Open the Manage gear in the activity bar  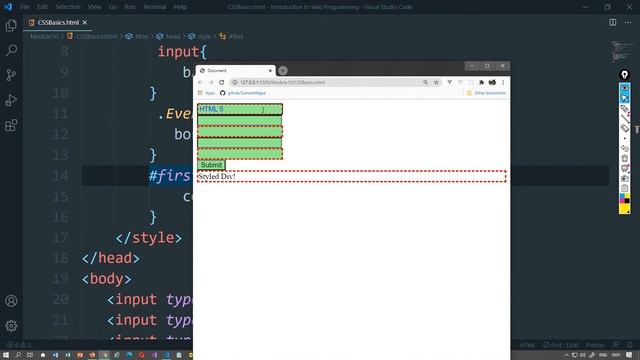[x=11, y=326]
